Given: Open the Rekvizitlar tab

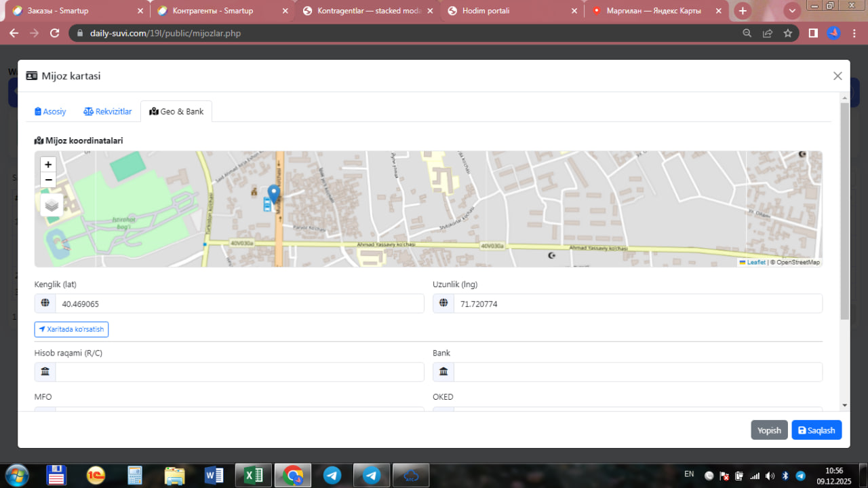Looking at the screenshot, I should point(108,111).
